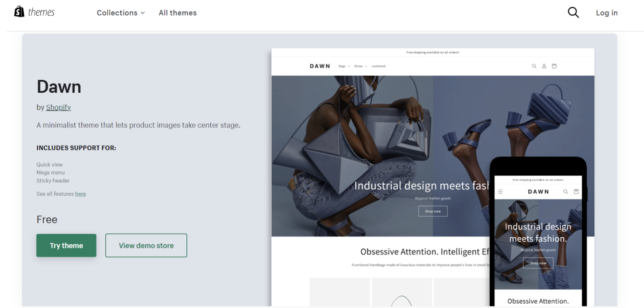Click the 'themes' wordmark text

41,12
